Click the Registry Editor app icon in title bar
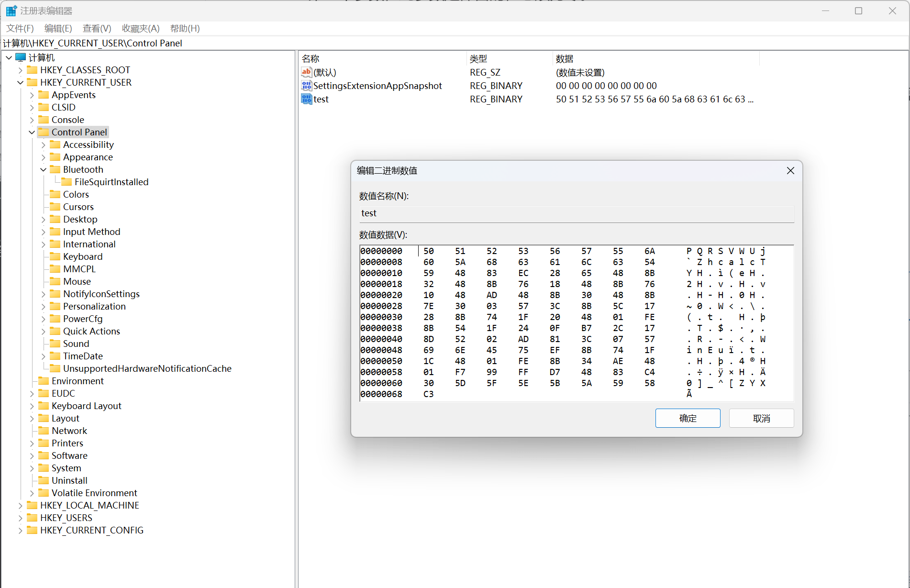 point(11,11)
